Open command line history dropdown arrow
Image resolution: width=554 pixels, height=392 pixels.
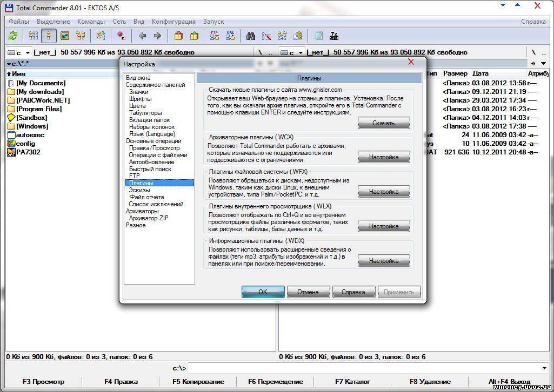click(x=544, y=368)
